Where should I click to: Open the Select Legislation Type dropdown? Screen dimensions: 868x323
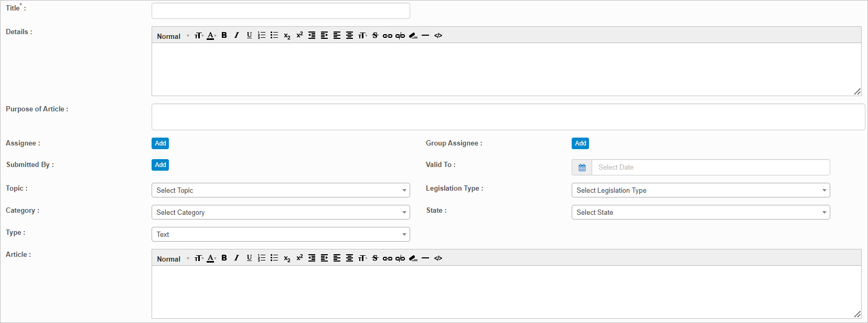700,190
